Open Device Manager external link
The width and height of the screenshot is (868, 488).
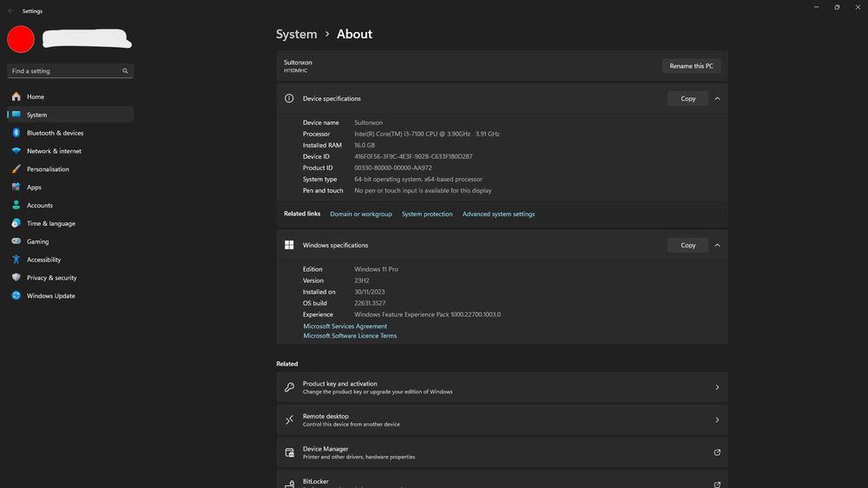(x=717, y=452)
